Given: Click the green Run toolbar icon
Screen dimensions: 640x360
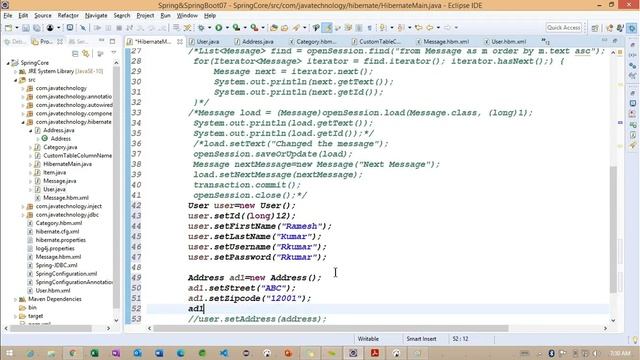Looking at the screenshot, I should point(219,28).
